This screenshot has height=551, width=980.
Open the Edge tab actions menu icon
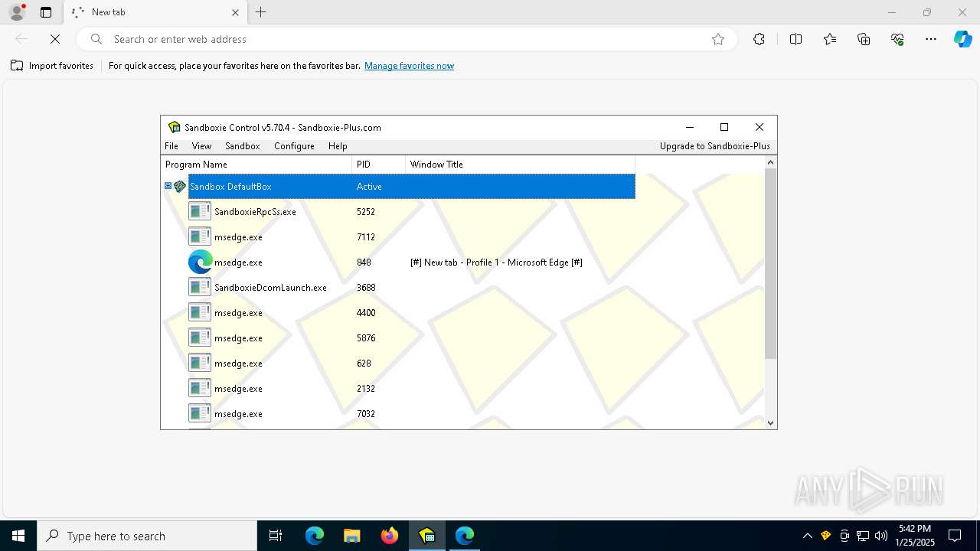[46, 12]
